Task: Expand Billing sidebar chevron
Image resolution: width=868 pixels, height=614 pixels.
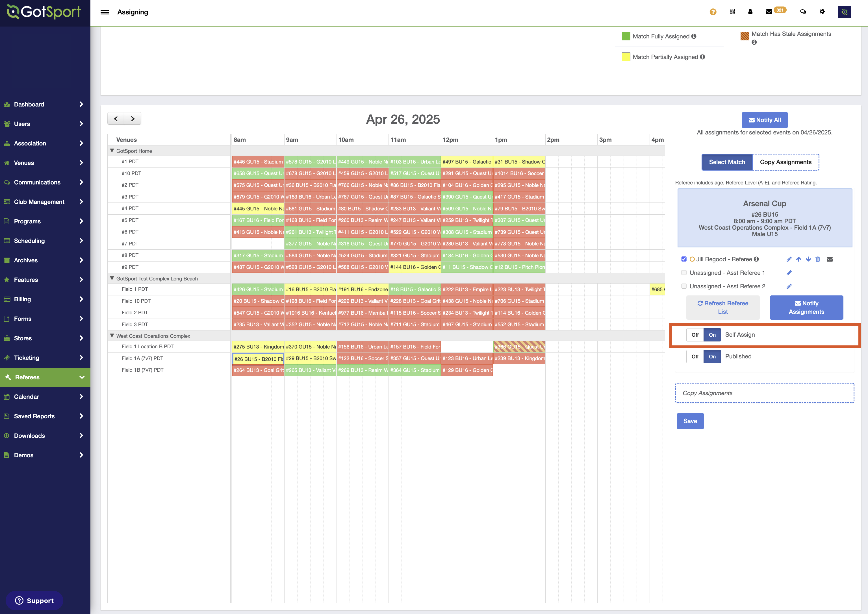Action: (81, 299)
